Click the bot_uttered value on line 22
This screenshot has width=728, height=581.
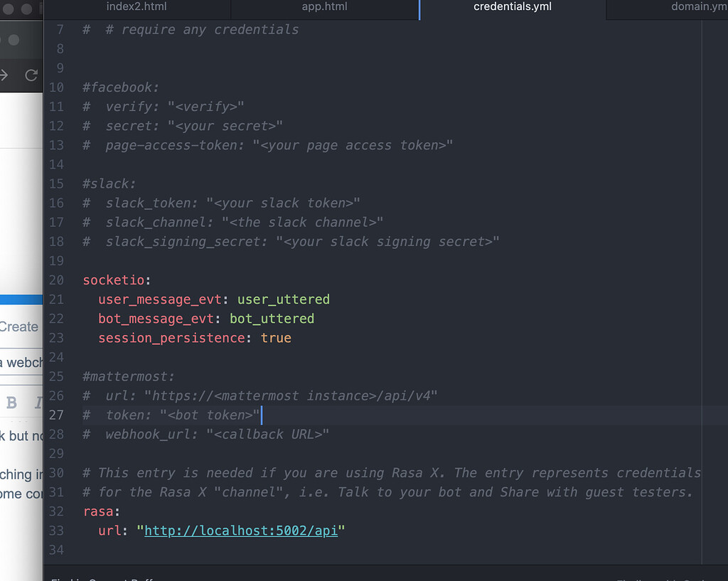[x=271, y=319]
